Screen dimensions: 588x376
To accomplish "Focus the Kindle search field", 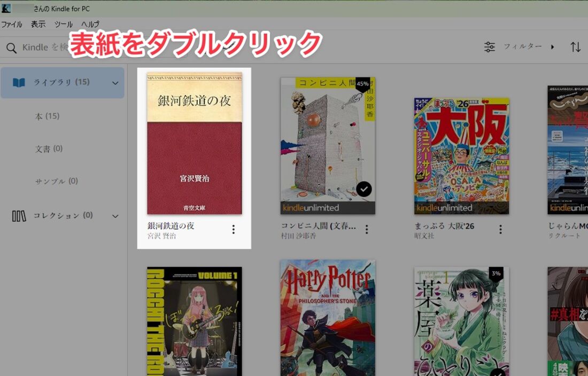I will [x=94, y=47].
